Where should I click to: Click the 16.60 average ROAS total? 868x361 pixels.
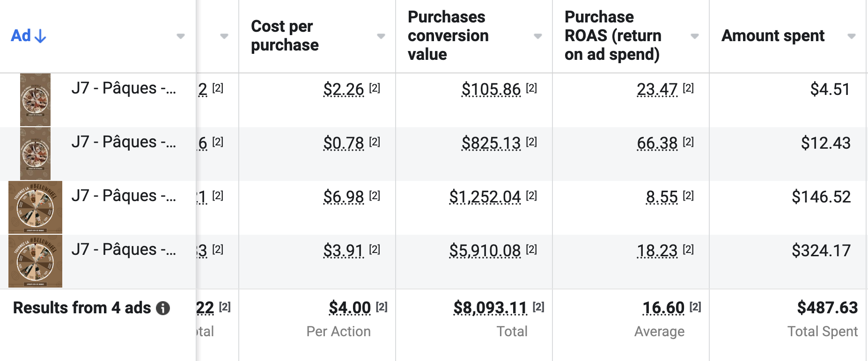[x=663, y=308]
